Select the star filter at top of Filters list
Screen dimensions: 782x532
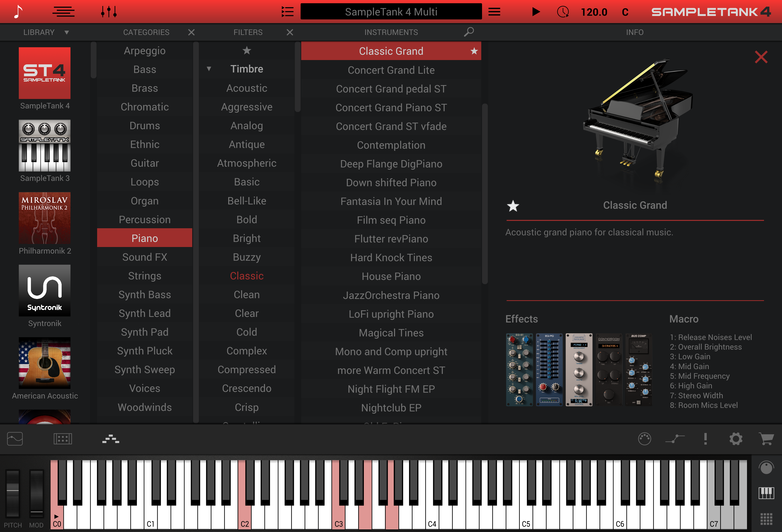pos(247,51)
